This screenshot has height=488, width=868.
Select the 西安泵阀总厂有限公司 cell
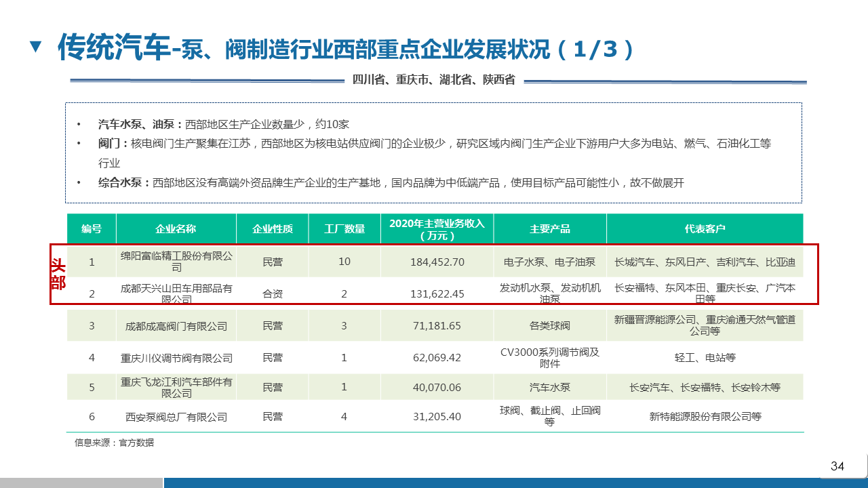(176, 417)
